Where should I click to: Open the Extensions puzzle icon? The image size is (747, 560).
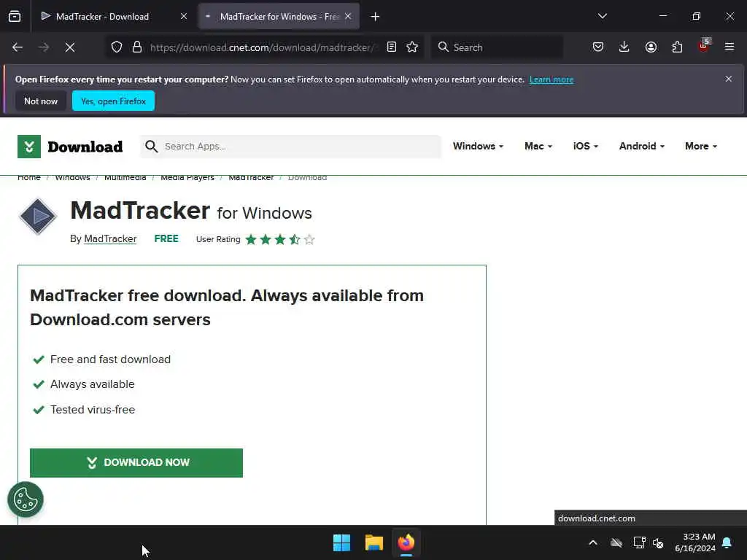pos(677,47)
